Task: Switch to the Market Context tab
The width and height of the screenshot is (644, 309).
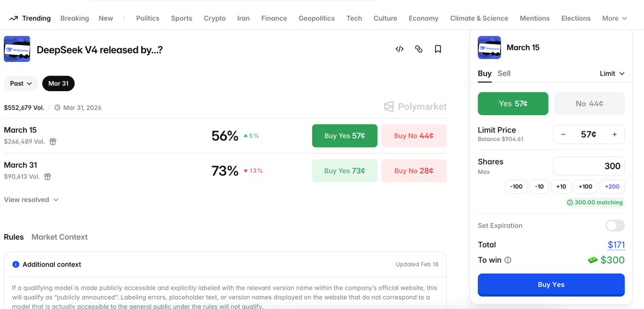Action: [60, 237]
